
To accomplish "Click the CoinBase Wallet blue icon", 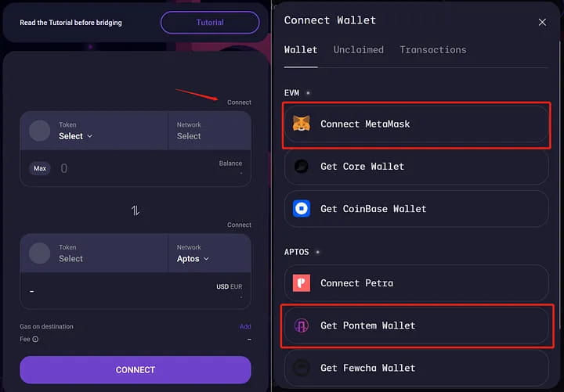I will pos(302,209).
